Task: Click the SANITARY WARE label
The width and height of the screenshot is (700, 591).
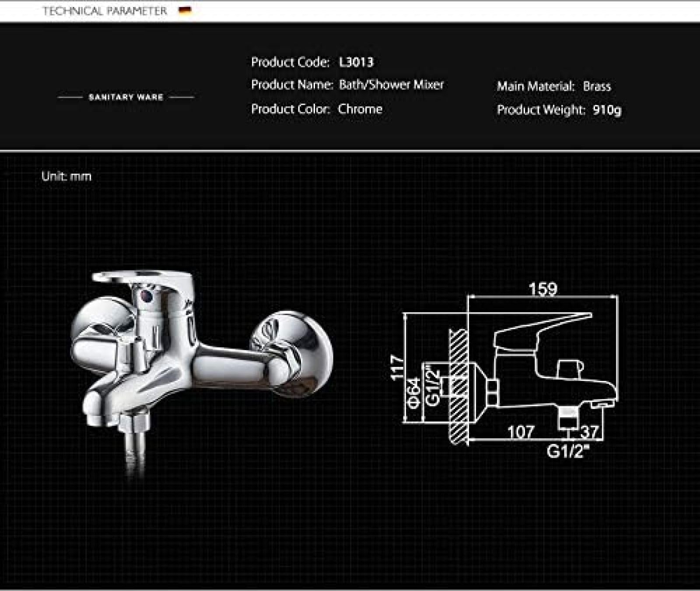Action: (x=126, y=97)
